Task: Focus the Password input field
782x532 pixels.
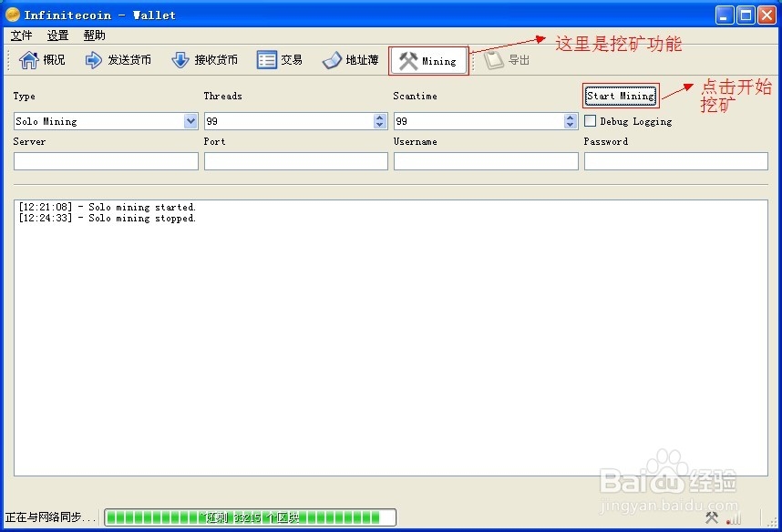Action: point(676,161)
